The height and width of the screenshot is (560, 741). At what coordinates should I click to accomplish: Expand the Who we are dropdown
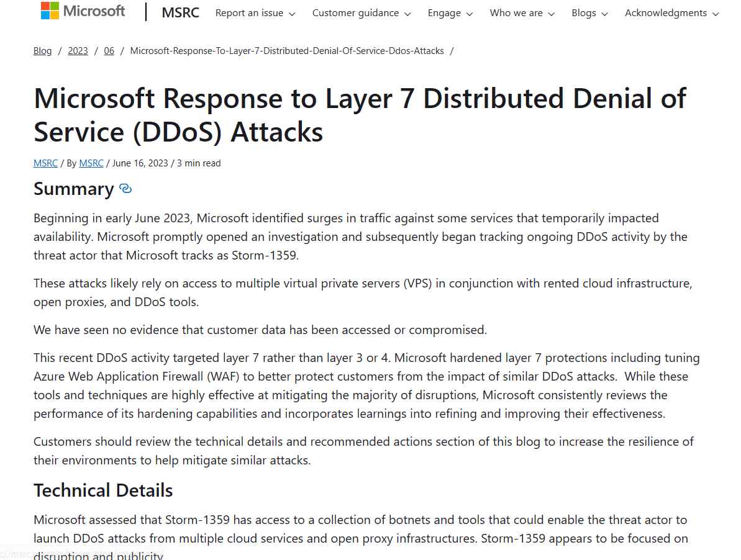click(552, 13)
